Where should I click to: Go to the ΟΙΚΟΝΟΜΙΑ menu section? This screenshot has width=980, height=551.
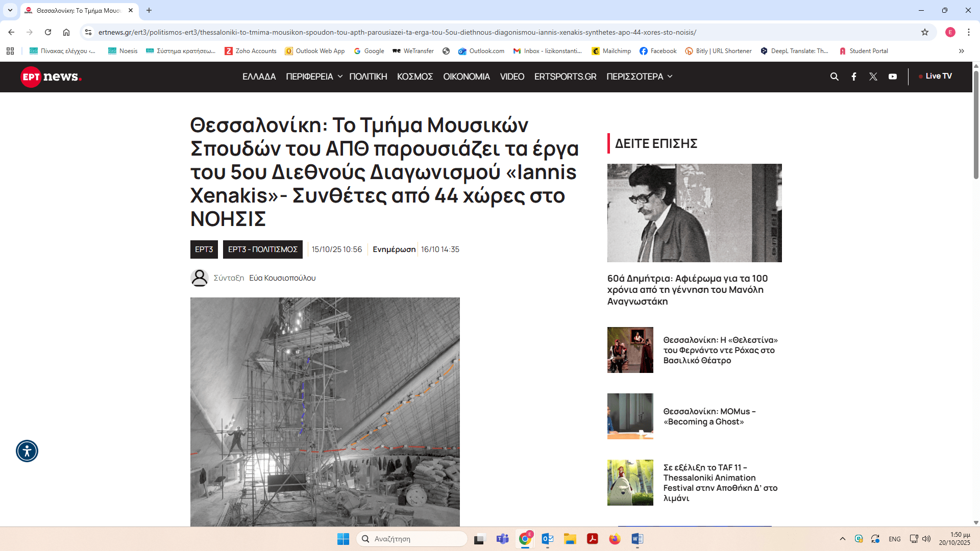pyautogui.click(x=466, y=77)
